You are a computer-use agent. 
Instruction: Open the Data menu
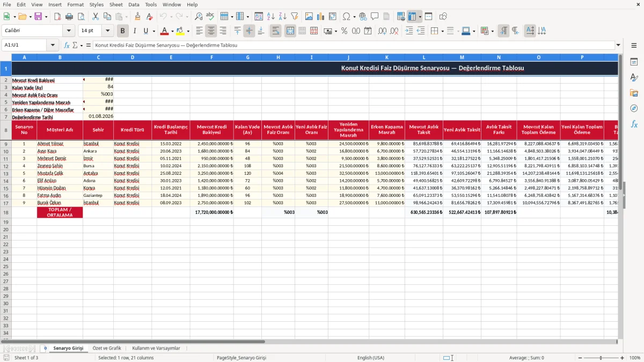(134, 4)
